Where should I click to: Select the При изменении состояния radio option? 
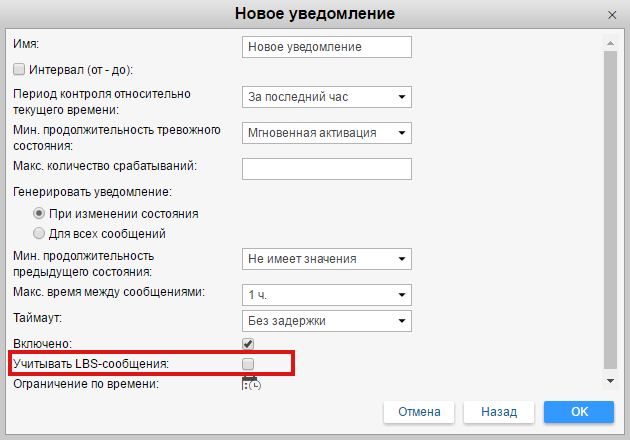(39, 214)
